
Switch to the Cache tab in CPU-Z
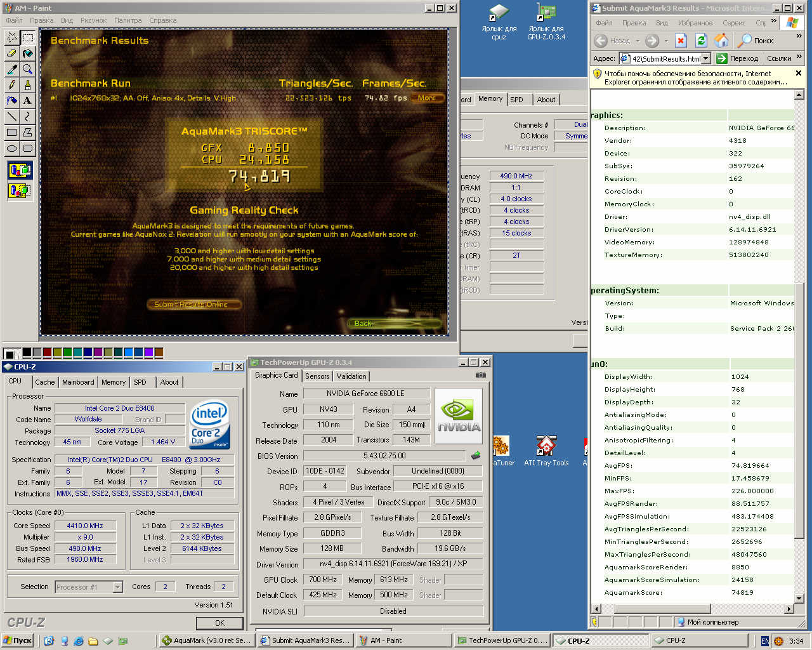[x=44, y=382]
